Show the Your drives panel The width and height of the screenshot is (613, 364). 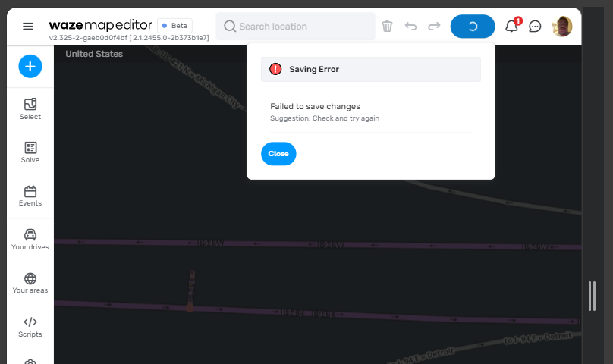click(30, 240)
